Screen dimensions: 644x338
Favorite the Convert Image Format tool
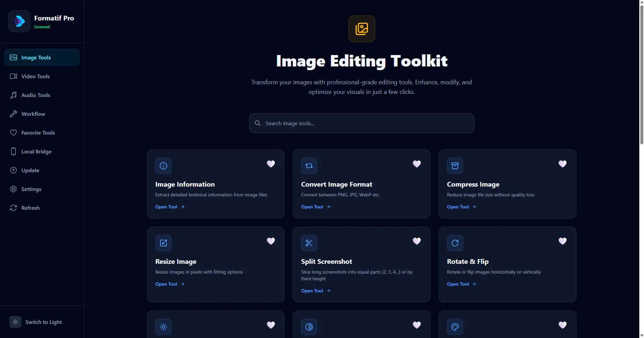tap(417, 164)
